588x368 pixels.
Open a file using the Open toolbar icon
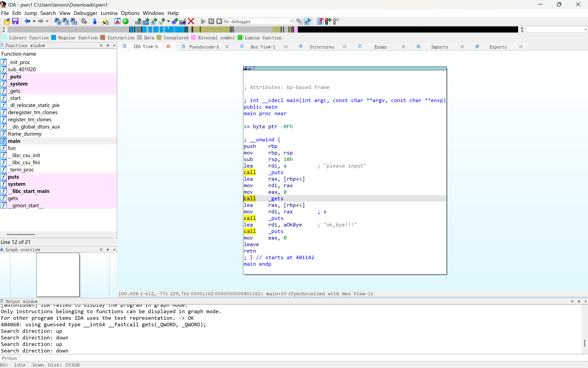(7, 21)
